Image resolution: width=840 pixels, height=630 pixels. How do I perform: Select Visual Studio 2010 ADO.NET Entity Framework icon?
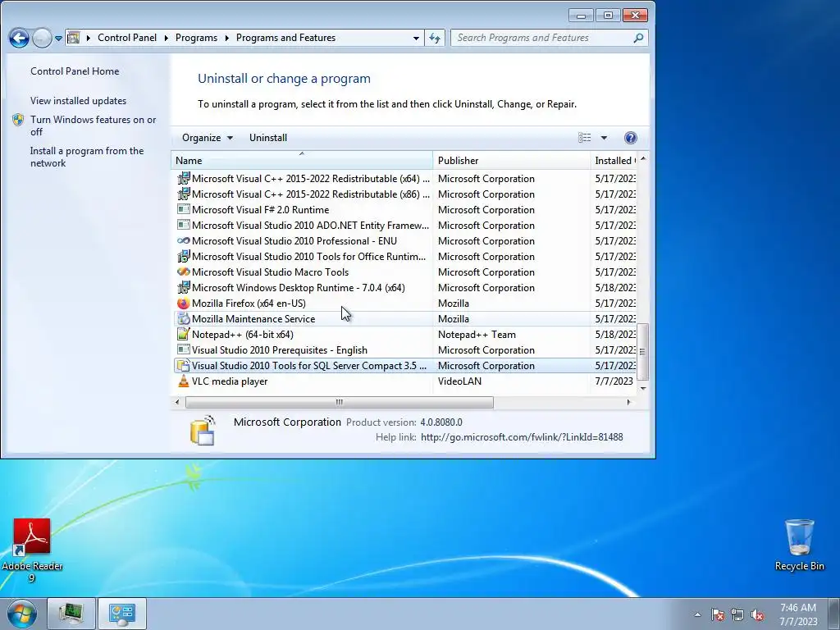tap(183, 225)
